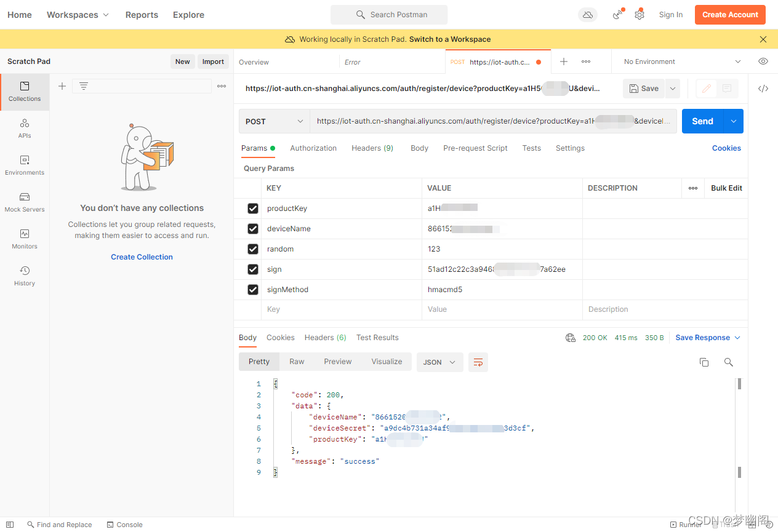Open the satellite capture requests icon

click(x=618, y=15)
